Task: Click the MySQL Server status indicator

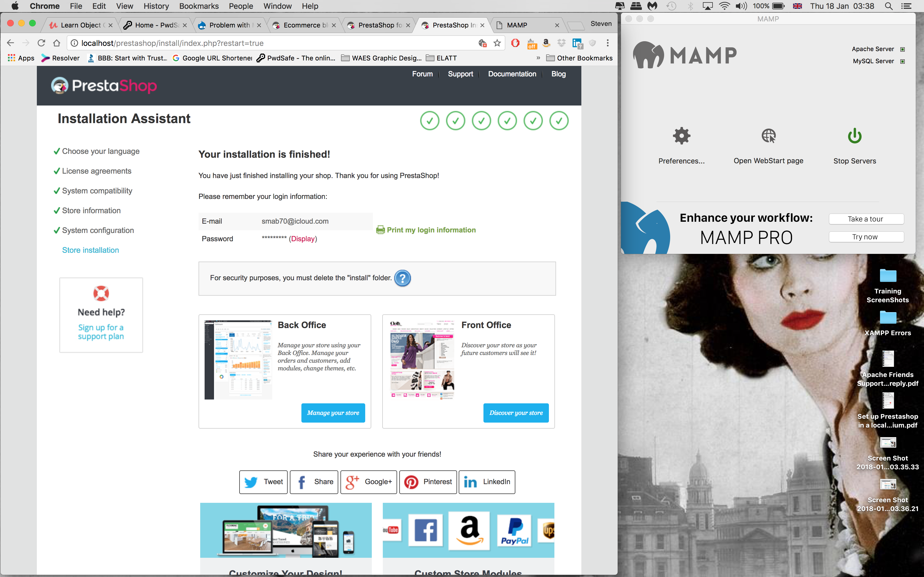Action: tap(903, 62)
